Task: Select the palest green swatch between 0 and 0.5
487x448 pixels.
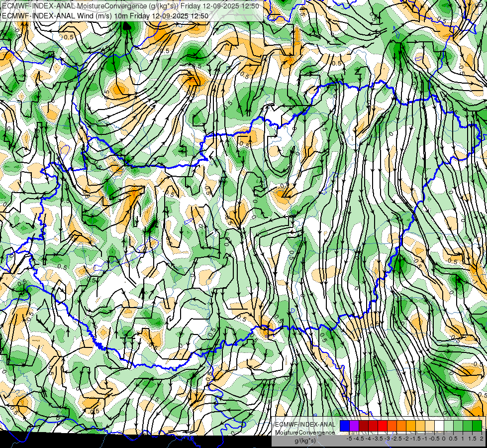Action: [x=449, y=426]
